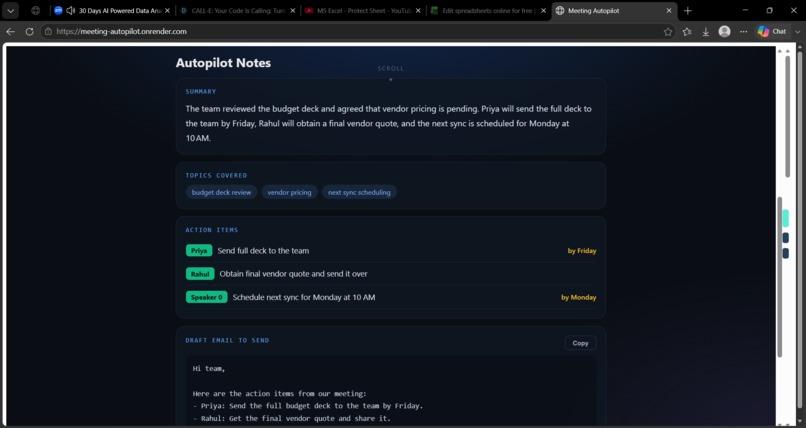Close the MS Excel Protect Sheet tab
This screenshot has height=428, width=806.
(x=418, y=10)
